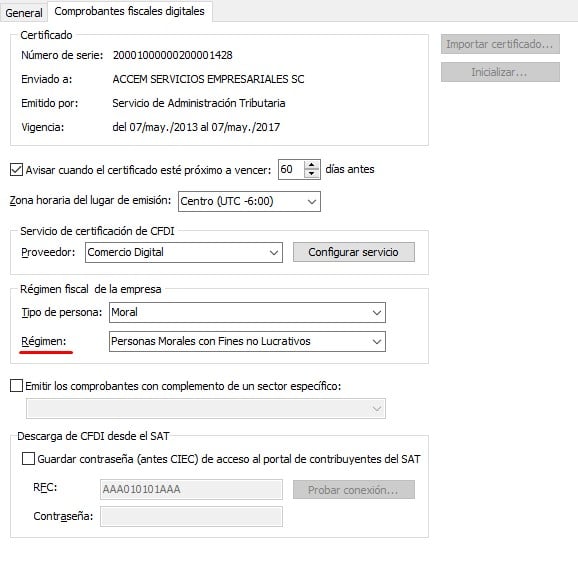Click the certificate serial number text
Image resolution: width=578 pixels, height=569 pixels.
click(173, 55)
